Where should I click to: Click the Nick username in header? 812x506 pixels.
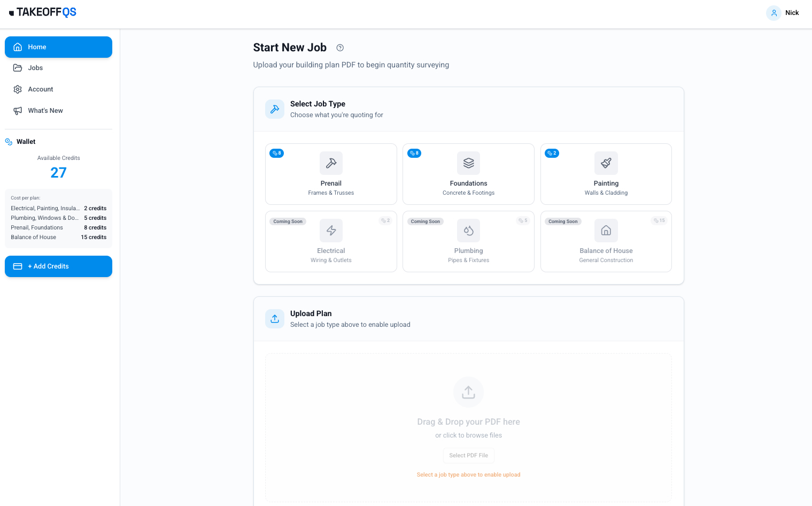tap(792, 13)
